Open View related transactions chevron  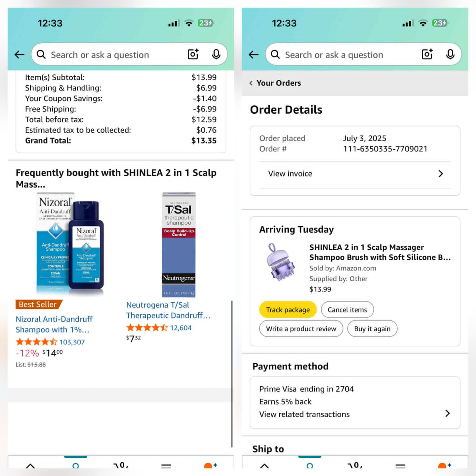click(x=448, y=413)
